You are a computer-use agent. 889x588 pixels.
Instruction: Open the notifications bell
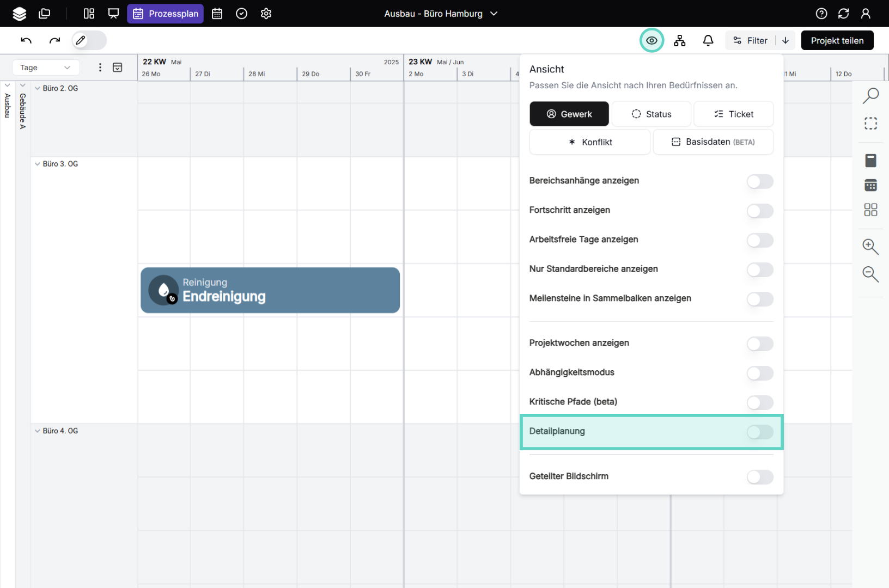point(708,40)
